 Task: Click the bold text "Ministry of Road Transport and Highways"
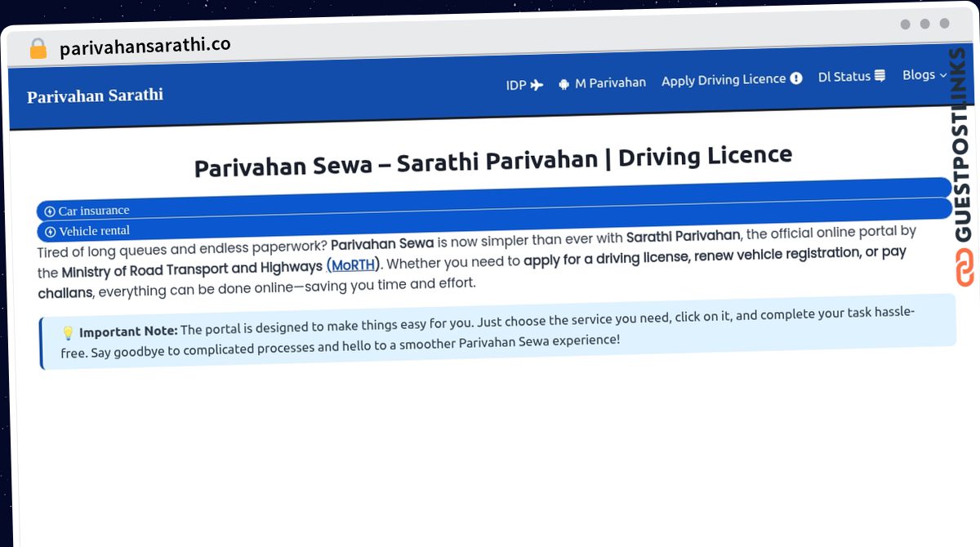[x=192, y=269]
